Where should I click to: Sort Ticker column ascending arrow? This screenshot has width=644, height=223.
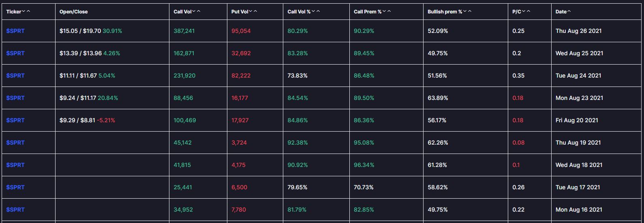pyautogui.click(x=28, y=12)
